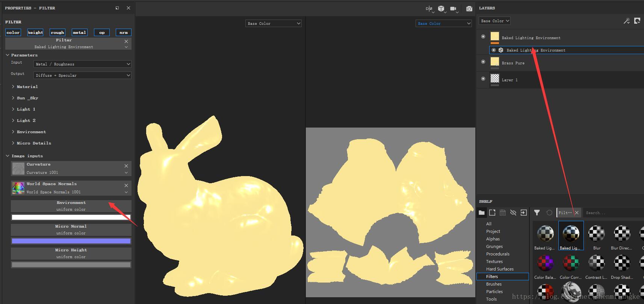Click the Micro Normal uniform color button
The height and width of the screenshot is (304, 644).
71,230
